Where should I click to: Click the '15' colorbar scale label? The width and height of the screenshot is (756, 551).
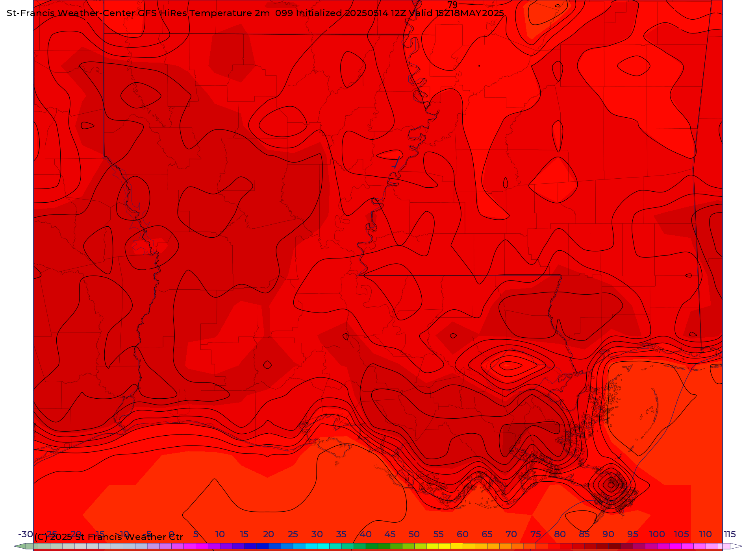coord(244,534)
